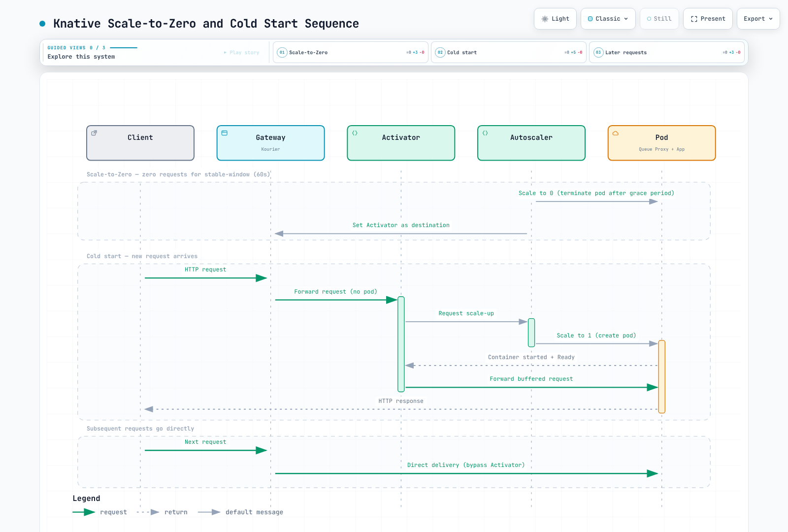Select guided view 01 Scale-to-Zero
This screenshot has width=788, height=532.
350,52
